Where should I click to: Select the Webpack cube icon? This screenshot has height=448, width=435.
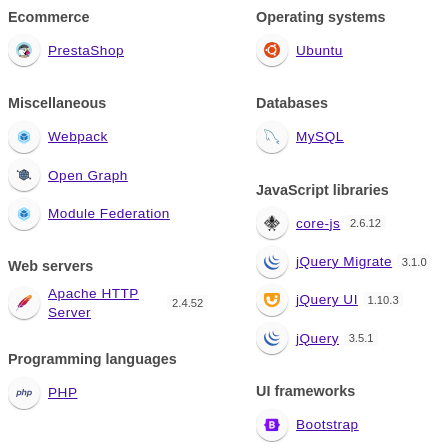click(24, 137)
